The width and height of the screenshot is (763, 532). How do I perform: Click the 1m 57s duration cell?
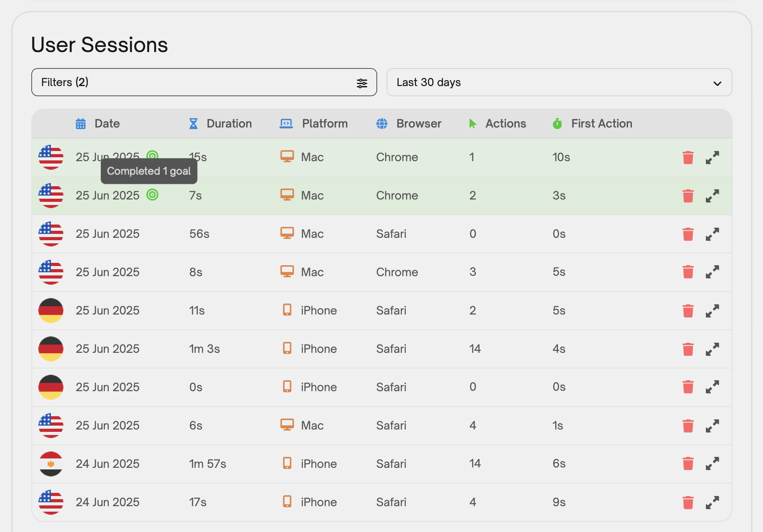click(207, 464)
